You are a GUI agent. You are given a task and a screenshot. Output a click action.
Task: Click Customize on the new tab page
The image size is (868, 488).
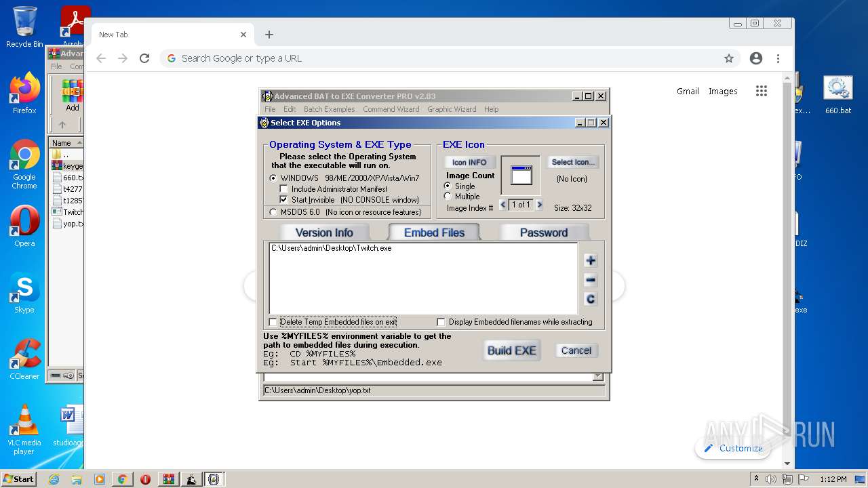pyautogui.click(x=733, y=448)
